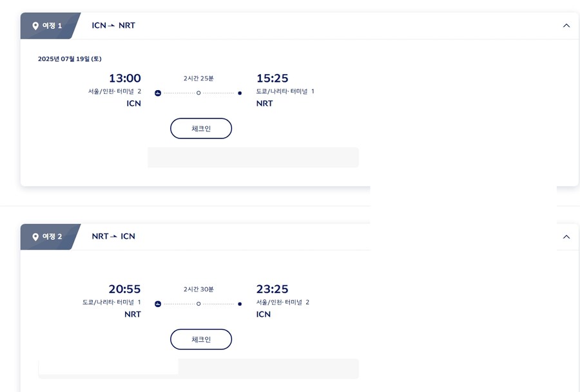Click the 체크인 button for the ICN-NRT flight
The height and width of the screenshot is (392, 580).
tap(201, 129)
